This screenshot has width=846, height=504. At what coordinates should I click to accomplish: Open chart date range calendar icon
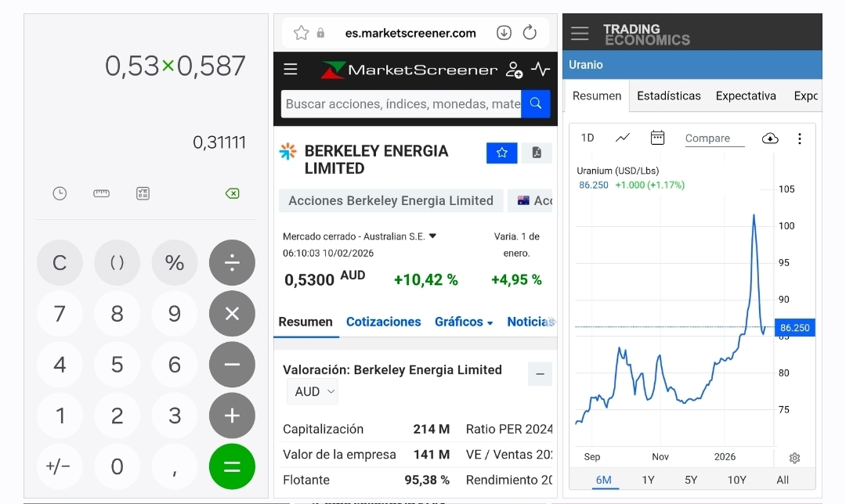657,138
